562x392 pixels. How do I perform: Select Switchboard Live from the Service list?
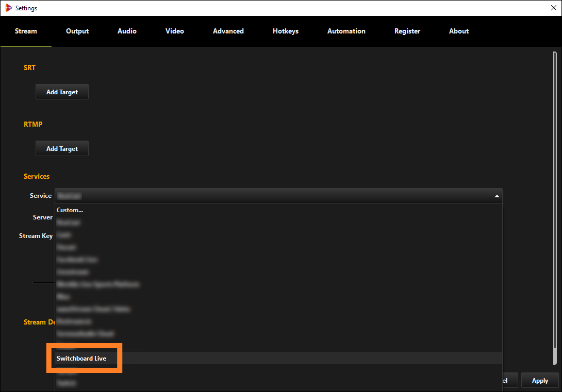(x=278, y=359)
